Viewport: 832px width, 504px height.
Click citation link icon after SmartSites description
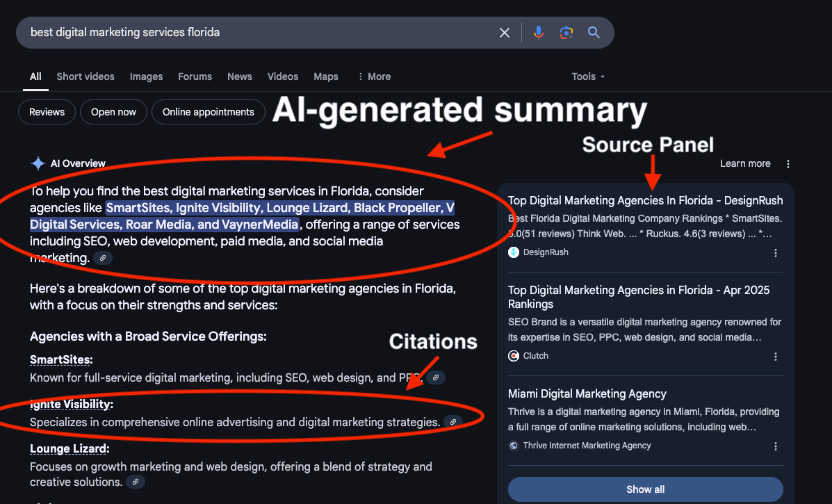coord(436,377)
